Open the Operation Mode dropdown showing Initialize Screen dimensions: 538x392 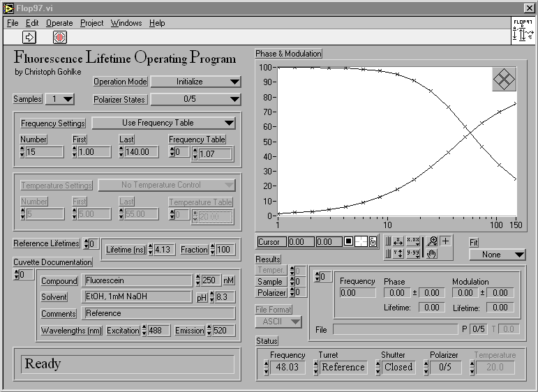click(196, 82)
